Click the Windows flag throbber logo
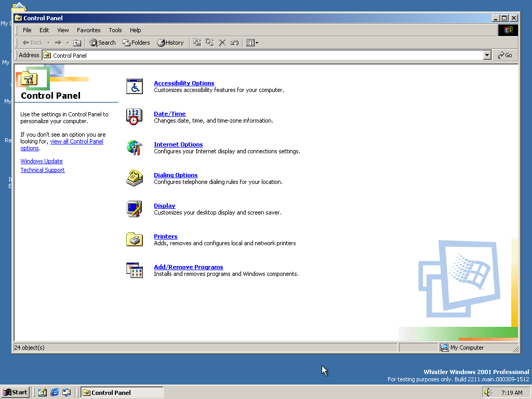Image resolution: width=532 pixels, height=399 pixels. pyautogui.click(x=508, y=30)
